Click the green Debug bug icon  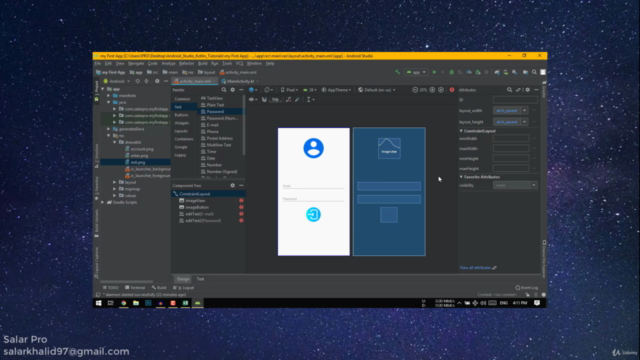coord(451,72)
